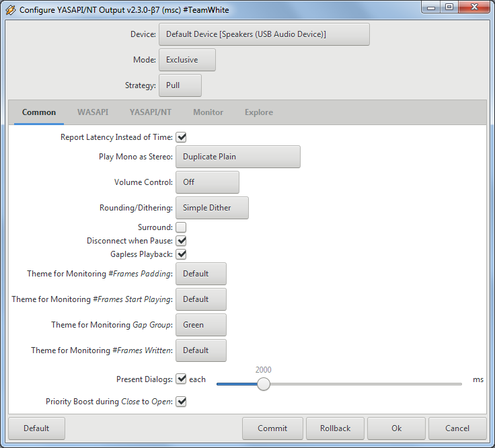This screenshot has width=495, height=448.
Task: Uncheck Disconnect when Pause
Action: tap(181, 241)
